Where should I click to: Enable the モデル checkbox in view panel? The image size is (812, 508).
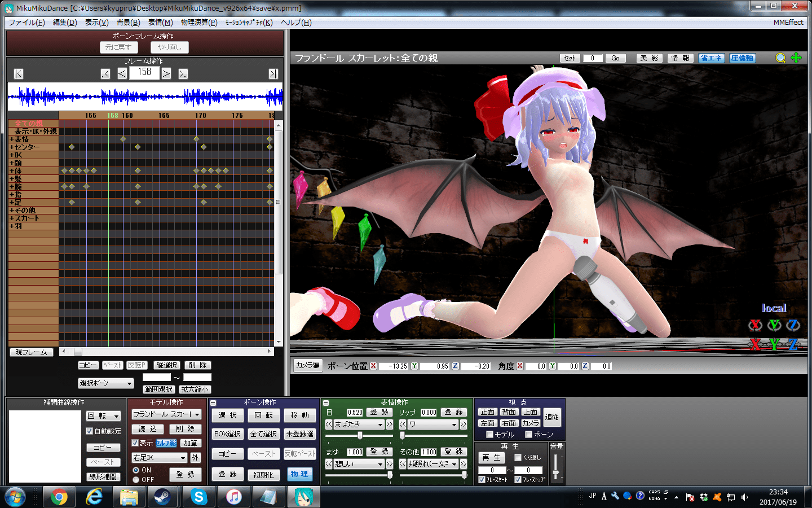pyautogui.click(x=489, y=435)
